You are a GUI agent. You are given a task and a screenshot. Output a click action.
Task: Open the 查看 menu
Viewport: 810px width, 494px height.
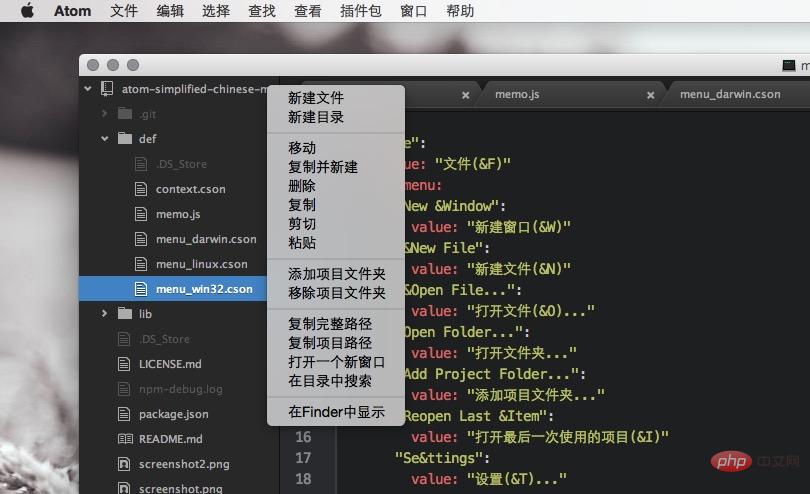pos(308,11)
